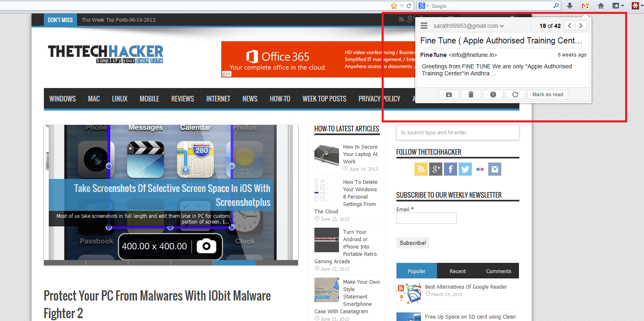Open Protect Your PC From Malwares headline
The height and width of the screenshot is (321, 644).
coord(157,304)
